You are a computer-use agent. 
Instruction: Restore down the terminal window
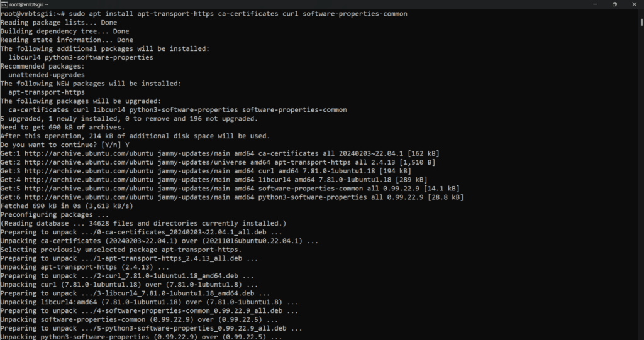pos(614,4)
